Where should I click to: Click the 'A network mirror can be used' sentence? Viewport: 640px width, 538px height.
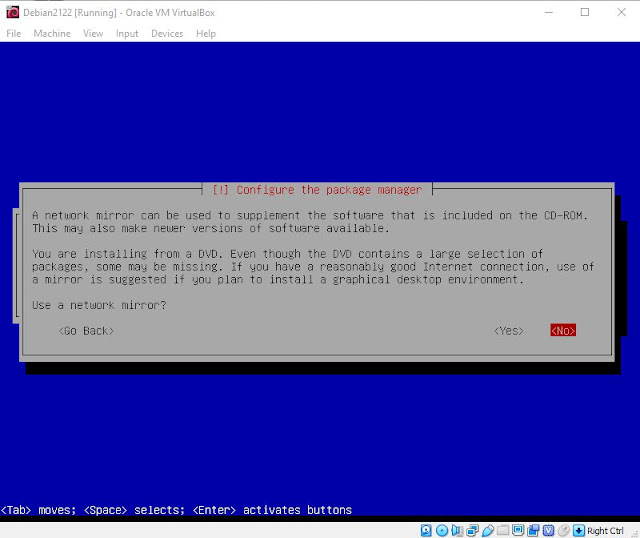point(310,215)
